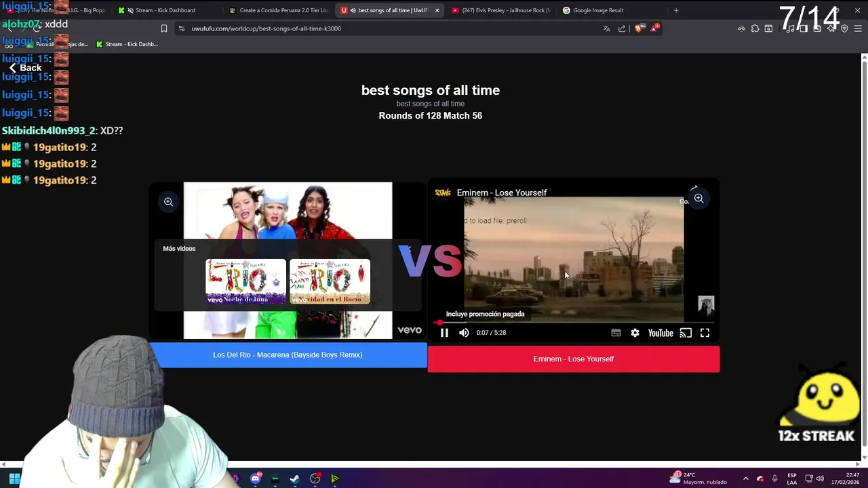Open the Windows Start menu
The width and height of the screenshot is (868, 488).
click(x=14, y=479)
